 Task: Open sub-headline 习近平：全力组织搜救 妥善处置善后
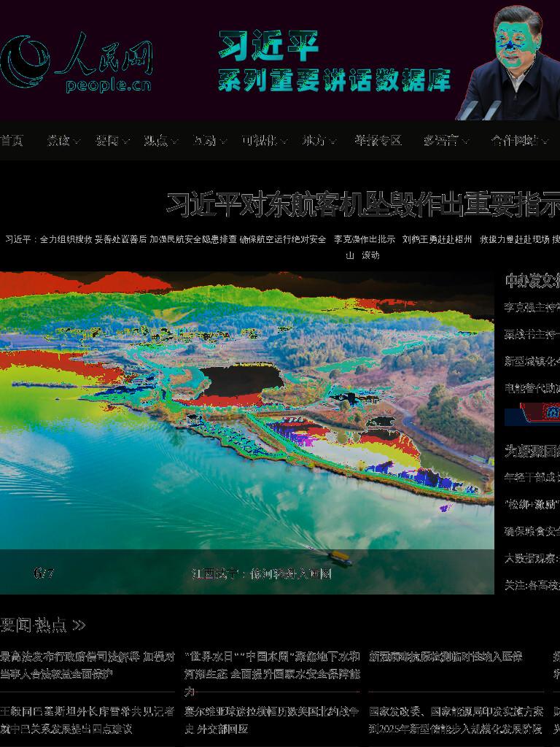pyautogui.click(x=76, y=239)
